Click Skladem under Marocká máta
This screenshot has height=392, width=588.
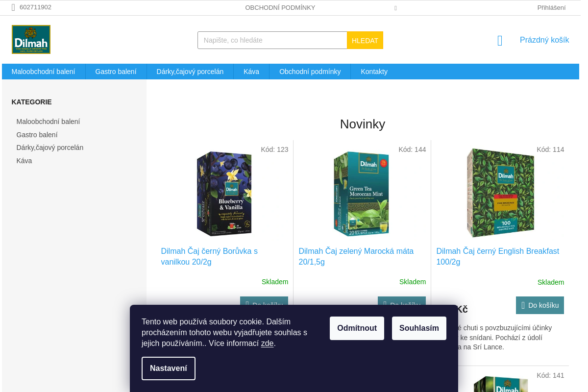tap(413, 282)
